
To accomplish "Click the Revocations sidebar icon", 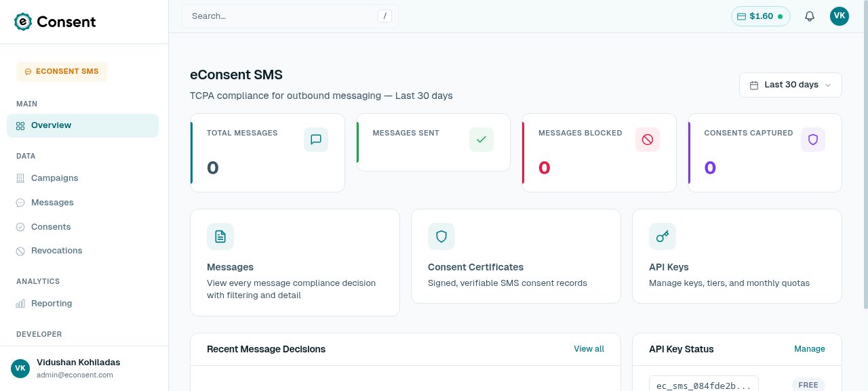I will click(x=20, y=251).
